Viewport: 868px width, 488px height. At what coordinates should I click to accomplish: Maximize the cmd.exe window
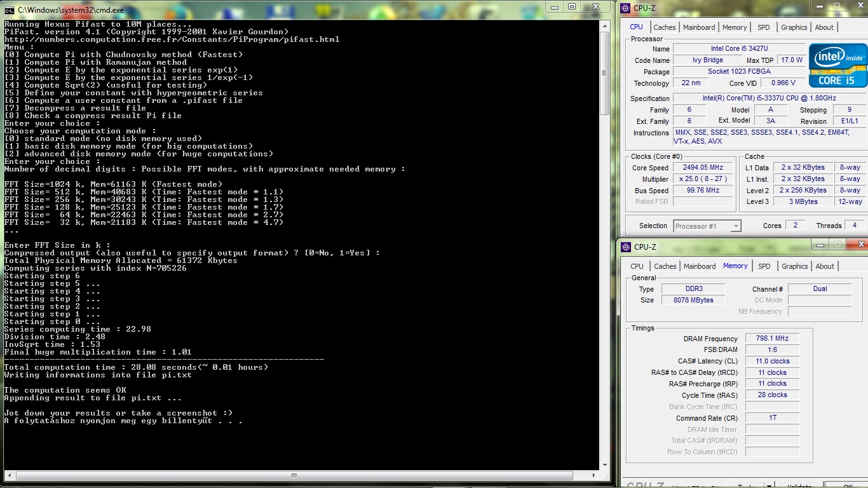(572, 6)
